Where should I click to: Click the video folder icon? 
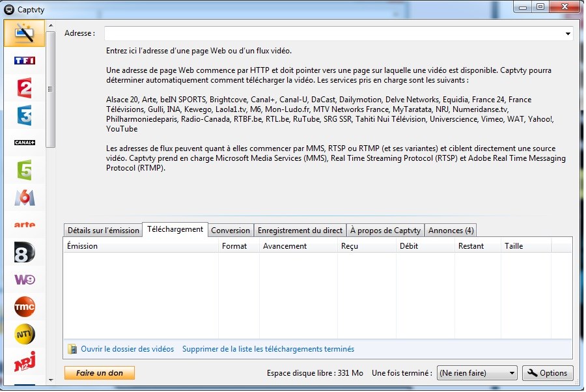(72, 349)
